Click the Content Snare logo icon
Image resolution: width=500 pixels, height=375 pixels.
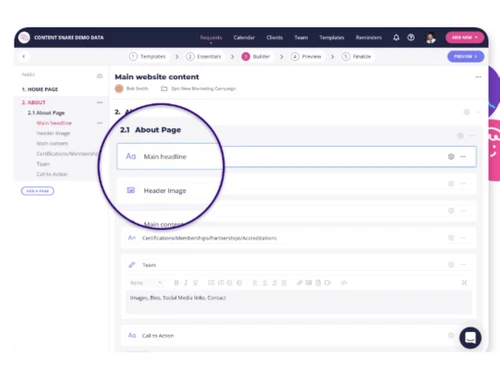(x=24, y=38)
